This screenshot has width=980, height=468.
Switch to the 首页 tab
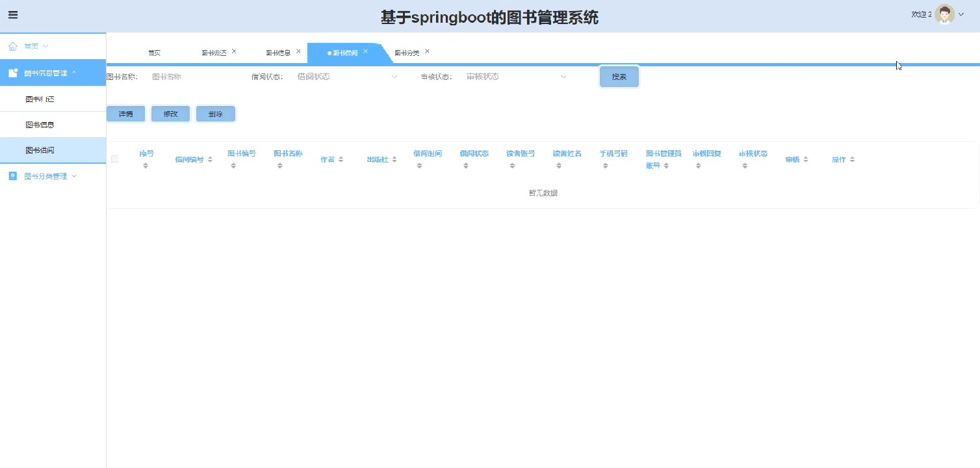154,53
